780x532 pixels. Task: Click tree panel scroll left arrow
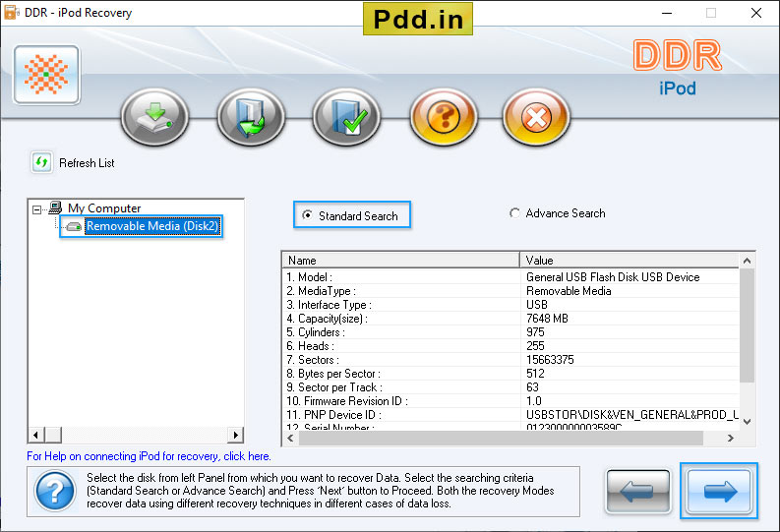[x=35, y=435]
